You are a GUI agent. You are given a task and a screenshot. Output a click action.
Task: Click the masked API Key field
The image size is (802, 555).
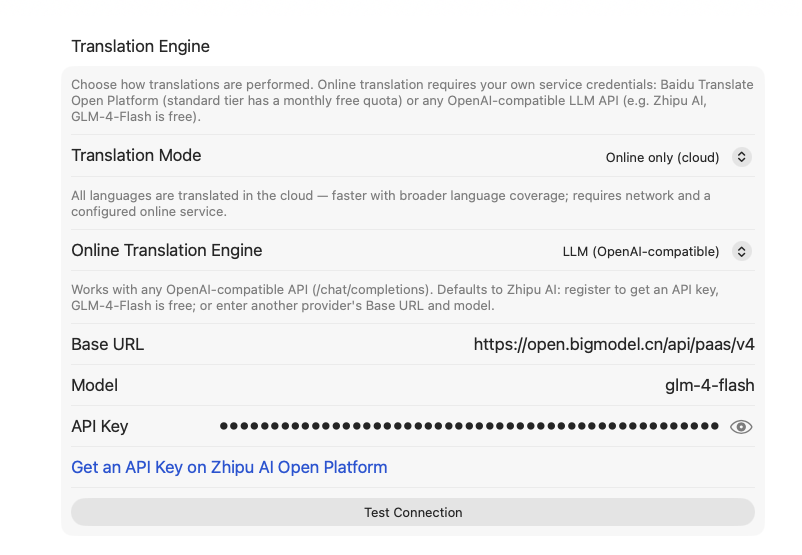[469, 426]
